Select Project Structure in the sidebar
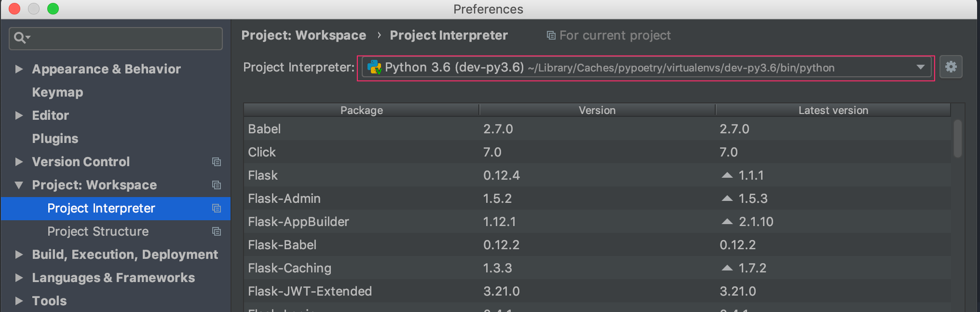 click(98, 231)
